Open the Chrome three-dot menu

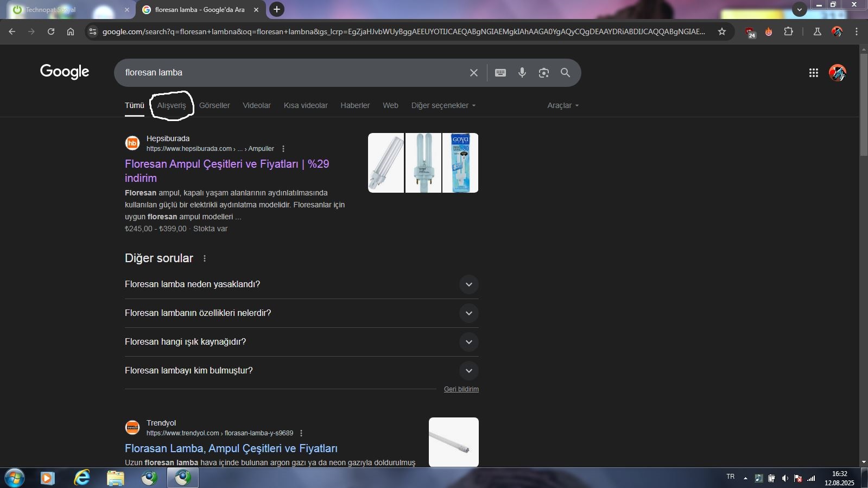857,31
